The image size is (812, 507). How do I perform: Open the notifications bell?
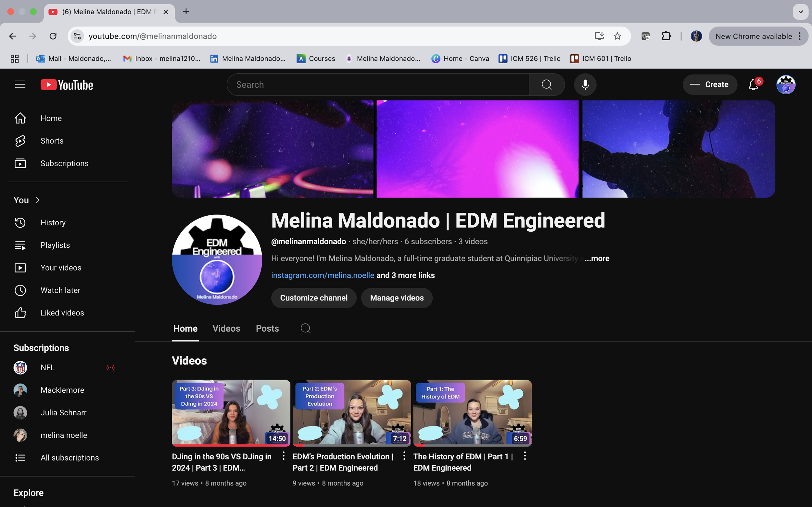tap(753, 84)
